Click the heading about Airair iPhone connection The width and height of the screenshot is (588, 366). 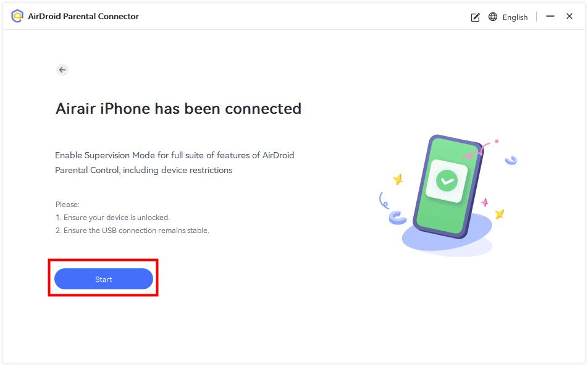178,108
